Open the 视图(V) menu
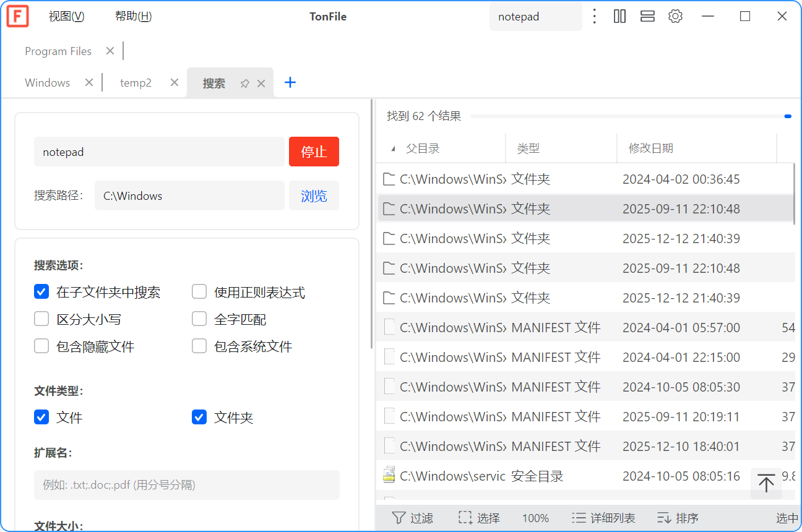Viewport: 802px width, 532px height. [x=66, y=15]
